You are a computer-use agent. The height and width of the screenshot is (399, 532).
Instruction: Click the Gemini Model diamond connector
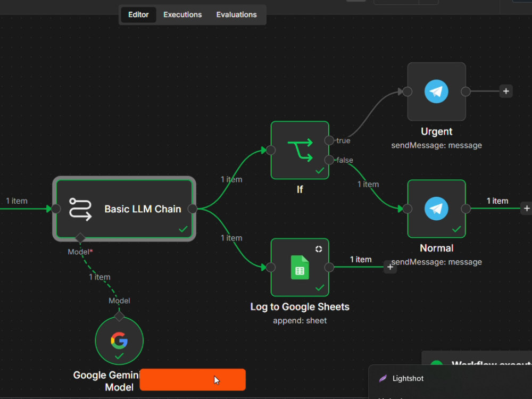[x=119, y=316]
